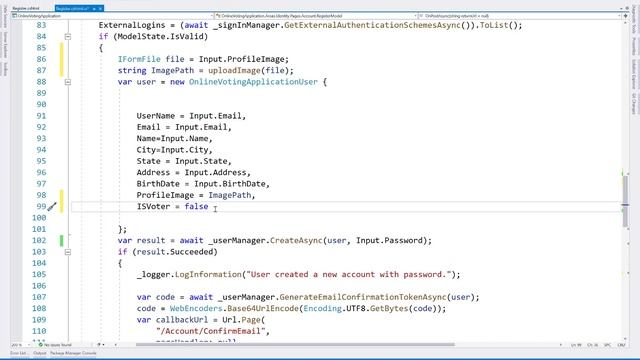640x360 pixels.
Task: Click 'City=Input.City' on line 94
Action: pos(173,150)
